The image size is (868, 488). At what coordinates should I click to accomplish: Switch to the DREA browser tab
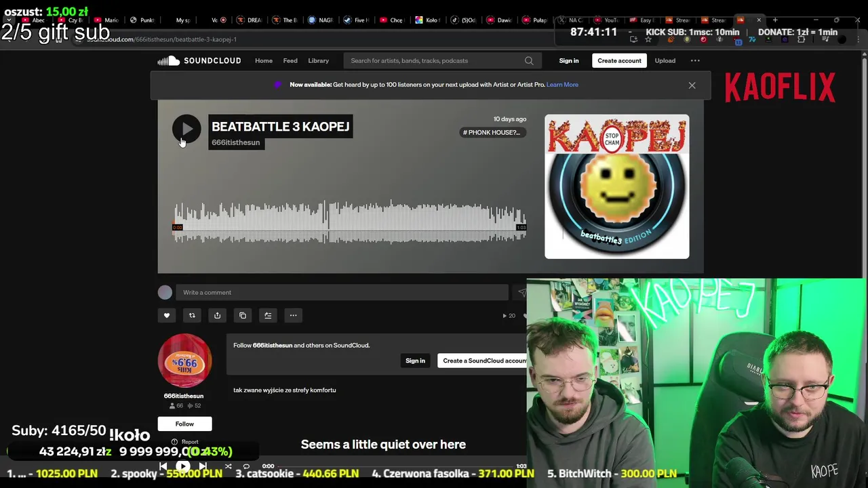(x=251, y=20)
